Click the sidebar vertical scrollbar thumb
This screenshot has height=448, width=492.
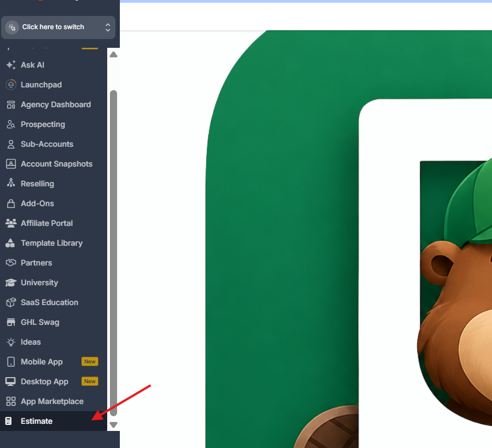point(114,253)
